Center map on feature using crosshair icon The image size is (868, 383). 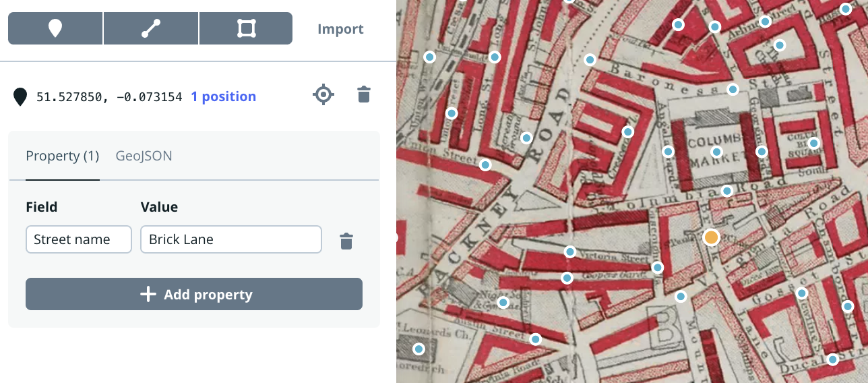[323, 94]
